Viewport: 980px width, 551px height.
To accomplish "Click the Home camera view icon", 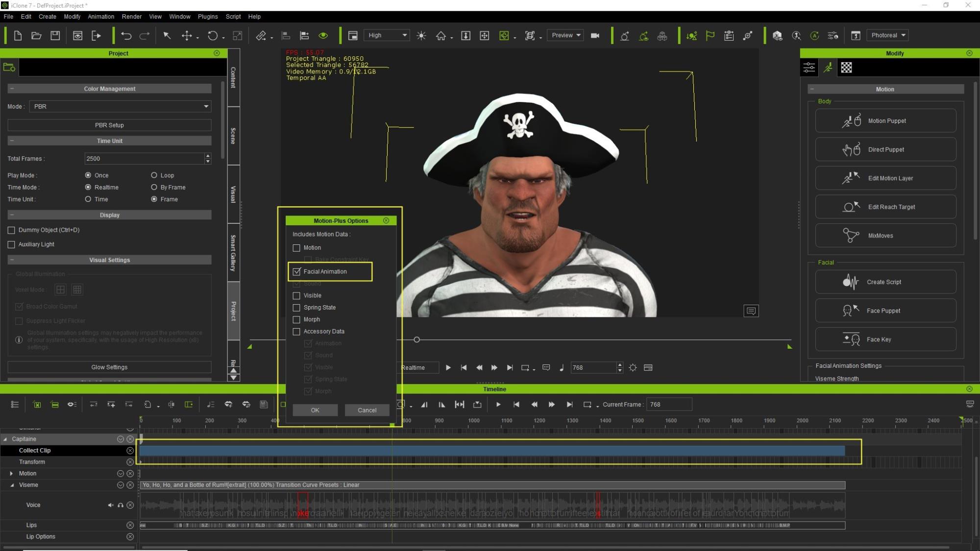I will tap(441, 35).
